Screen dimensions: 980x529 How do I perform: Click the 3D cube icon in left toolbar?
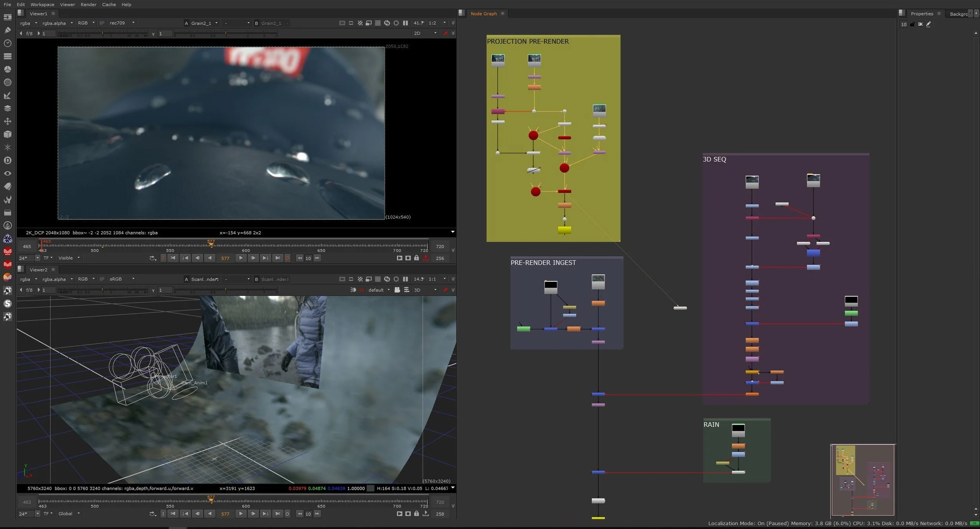[7, 134]
